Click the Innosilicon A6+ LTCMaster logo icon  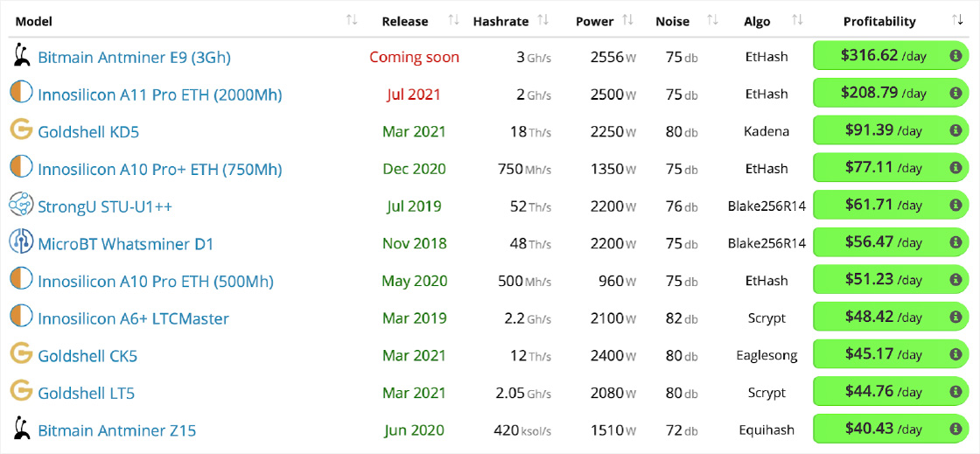pos(20,318)
